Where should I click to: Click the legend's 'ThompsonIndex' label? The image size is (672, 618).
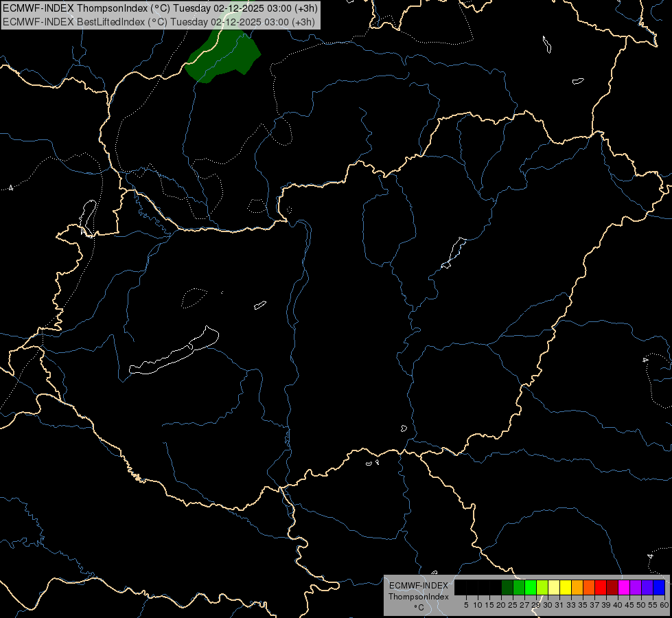tap(419, 597)
